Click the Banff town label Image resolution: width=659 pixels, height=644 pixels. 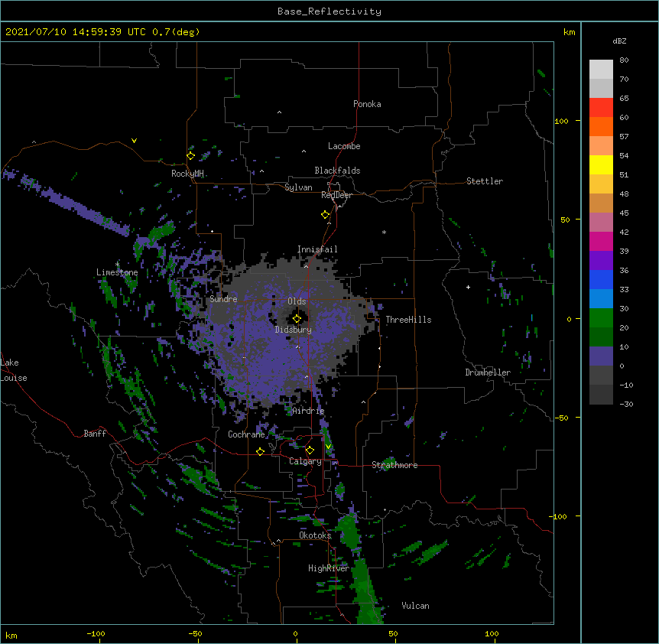tap(95, 434)
